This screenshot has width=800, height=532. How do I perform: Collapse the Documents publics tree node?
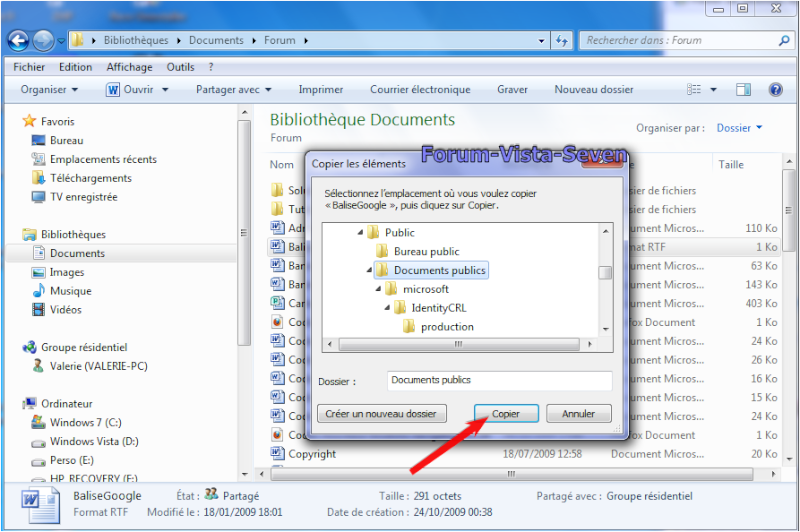[x=369, y=270]
